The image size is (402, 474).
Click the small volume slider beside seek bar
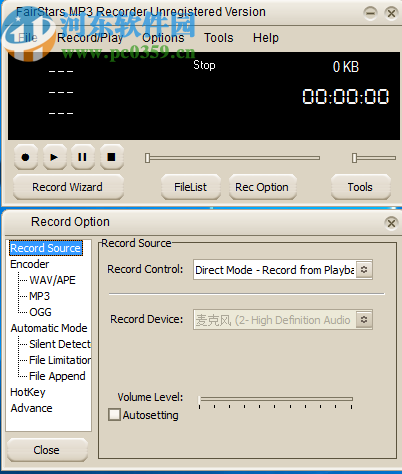[374, 158]
